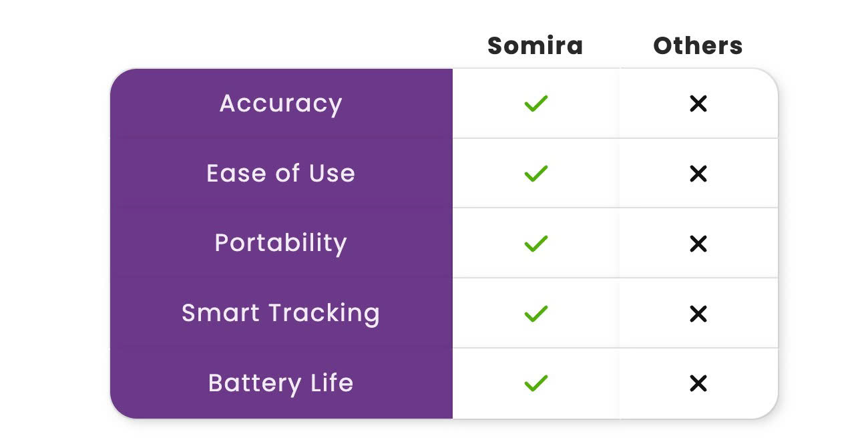Click the black X in the Portability row
The width and height of the screenshot is (868, 442).
[698, 243]
